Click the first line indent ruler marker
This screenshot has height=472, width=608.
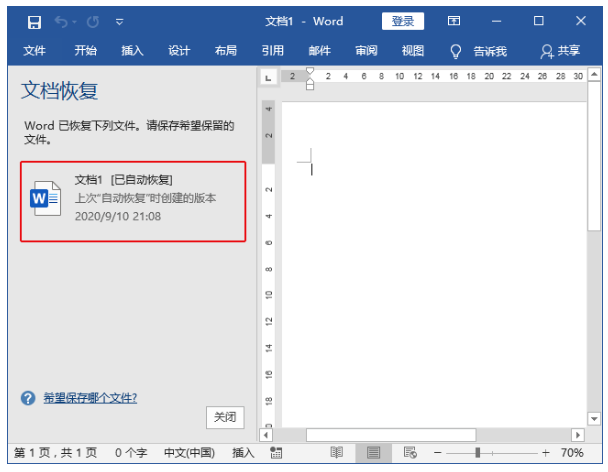point(310,71)
